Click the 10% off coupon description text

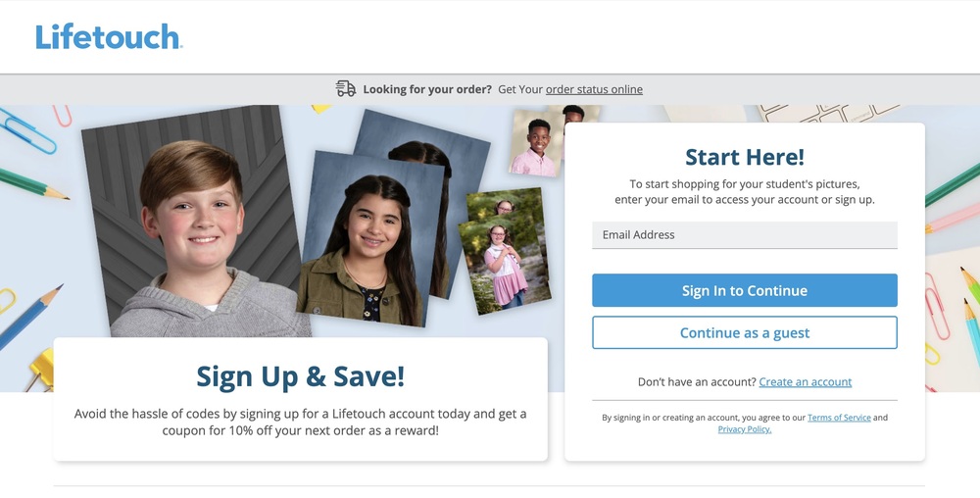pyautogui.click(x=300, y=422)
